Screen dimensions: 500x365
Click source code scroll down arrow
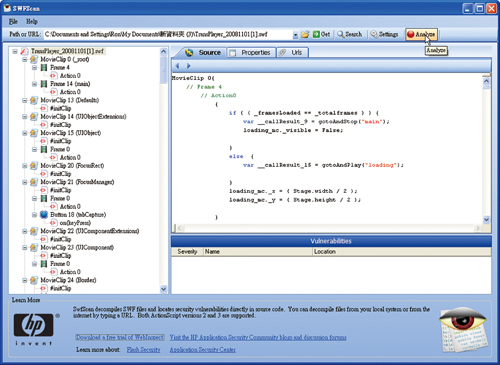[x=486, y=219]
